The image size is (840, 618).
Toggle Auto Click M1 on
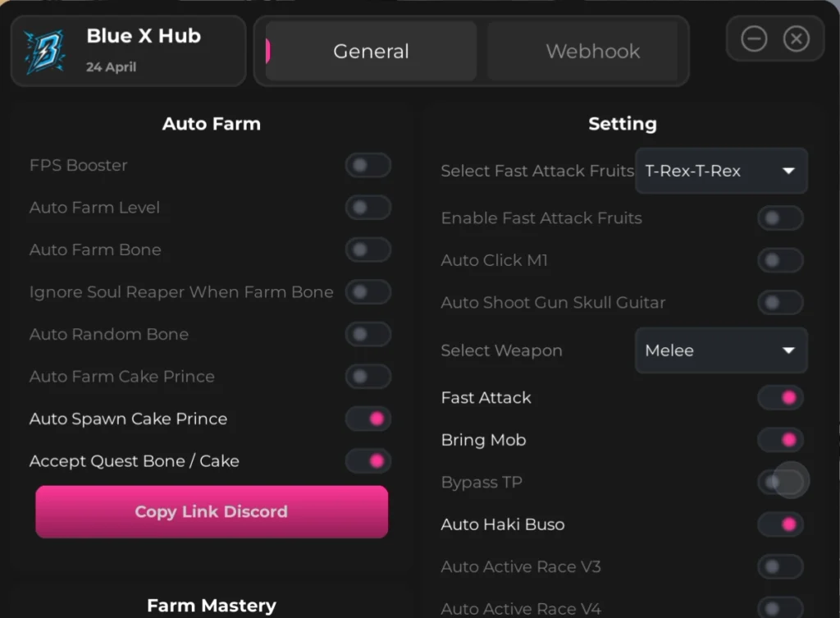coord(780,260)
